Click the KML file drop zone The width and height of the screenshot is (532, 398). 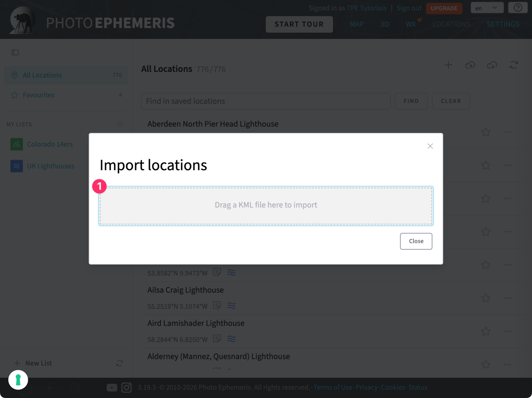click(x=266, y=206)
